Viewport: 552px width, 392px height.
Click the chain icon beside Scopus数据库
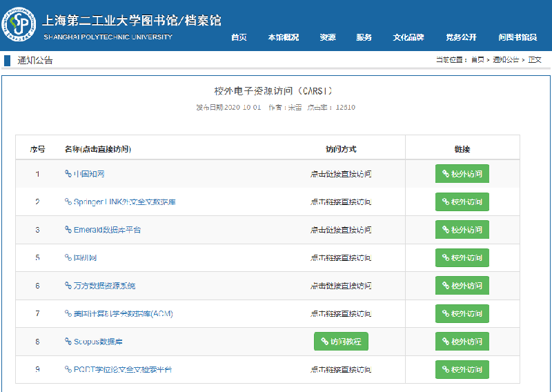click(68, 342)
